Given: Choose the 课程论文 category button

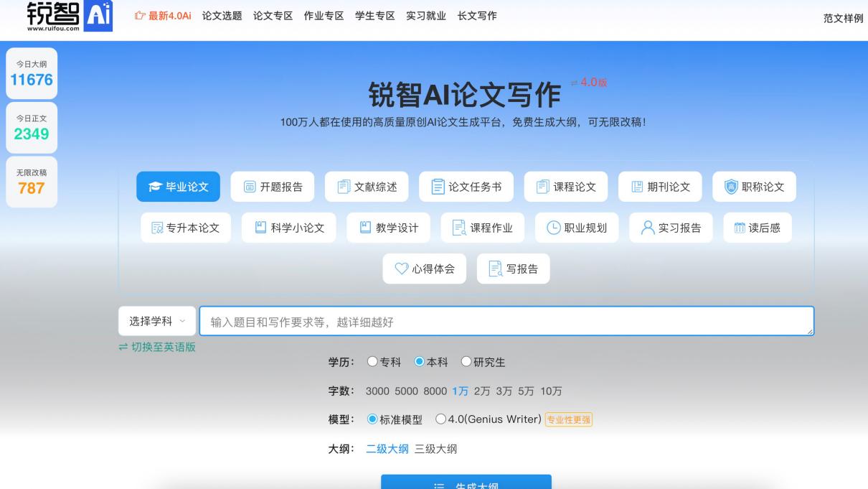Looking at the screenshot, I should click(x=566, y=187).
